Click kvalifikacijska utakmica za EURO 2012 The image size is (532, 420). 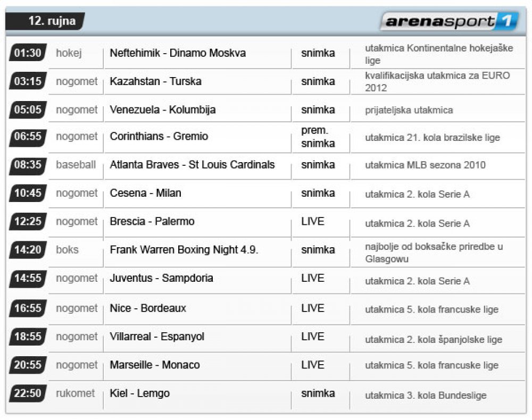437,82
